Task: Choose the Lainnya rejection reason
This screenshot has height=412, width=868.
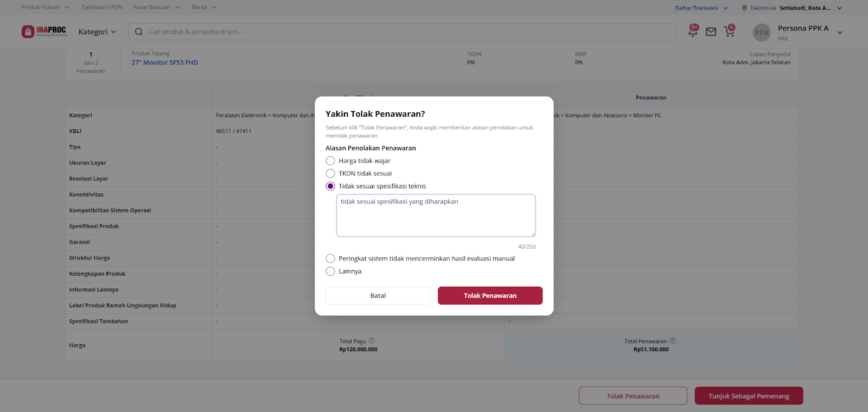Action: pos(330,271)
